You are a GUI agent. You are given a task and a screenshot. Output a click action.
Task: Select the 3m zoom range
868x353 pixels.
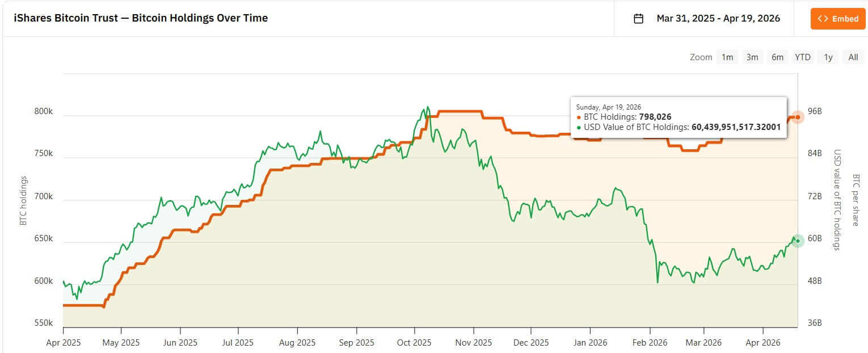click(x=752, y=57)
